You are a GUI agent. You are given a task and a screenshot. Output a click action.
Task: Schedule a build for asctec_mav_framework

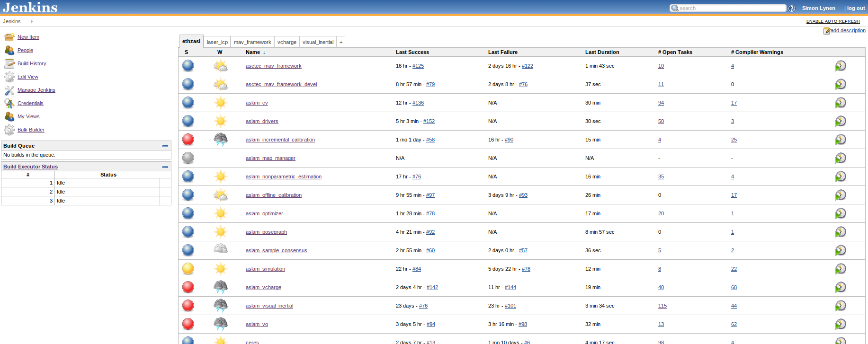(841, 66)
